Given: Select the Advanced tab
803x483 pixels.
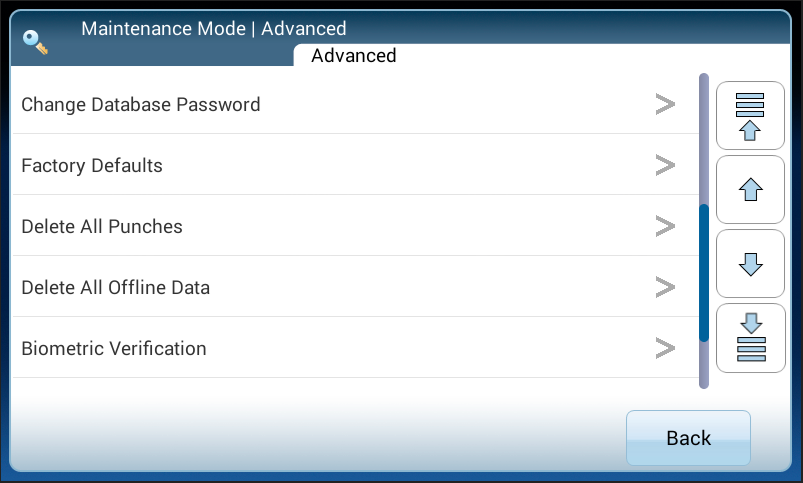Looking at the screenshot, I should [354, 56].
